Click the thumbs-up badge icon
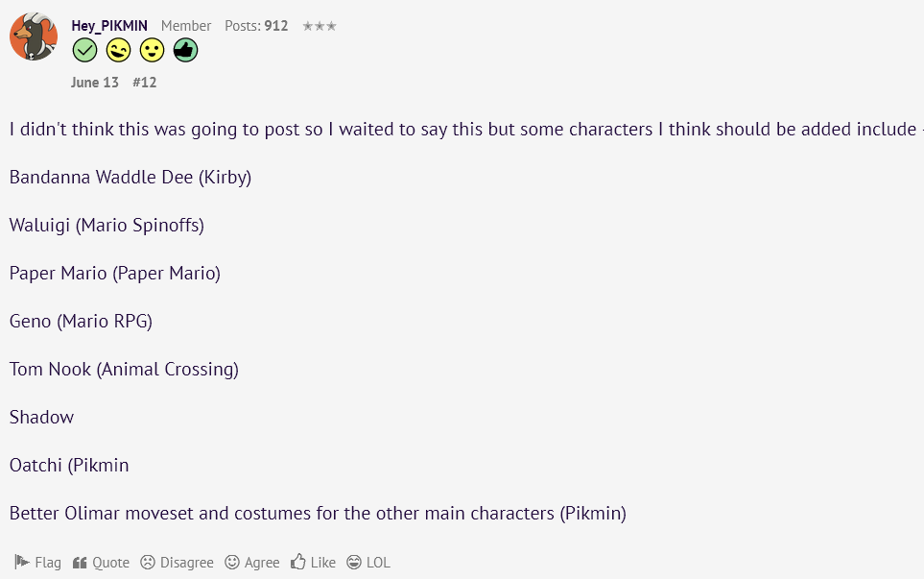 pos(185,50)
